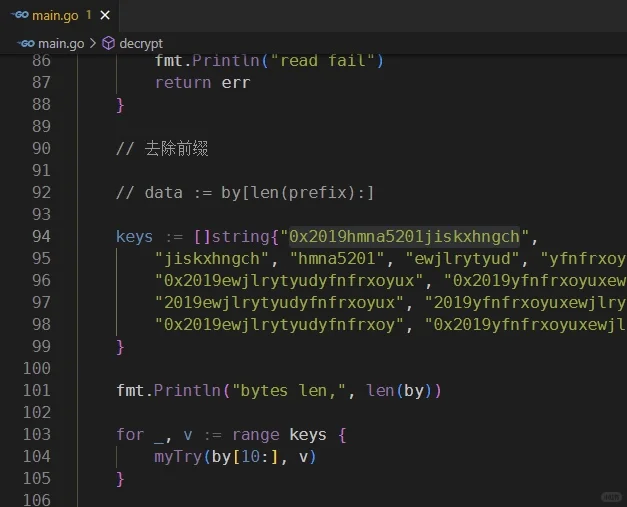This screenshot has width=627, height=507.
Task: Click line number 88 in gutter
Action: pos(41,104)
